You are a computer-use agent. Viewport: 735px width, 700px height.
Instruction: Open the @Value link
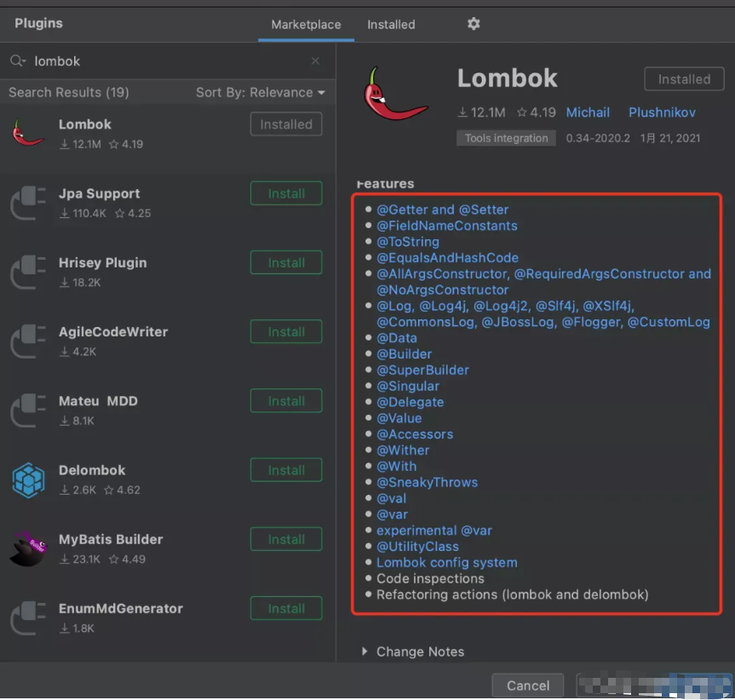click(399, 418)
